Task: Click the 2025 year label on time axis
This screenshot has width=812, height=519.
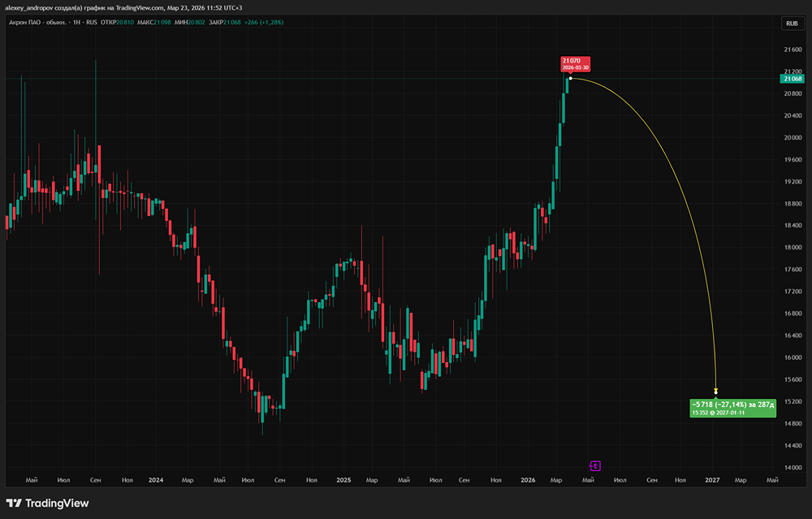Action: click(x=343, y=480)
